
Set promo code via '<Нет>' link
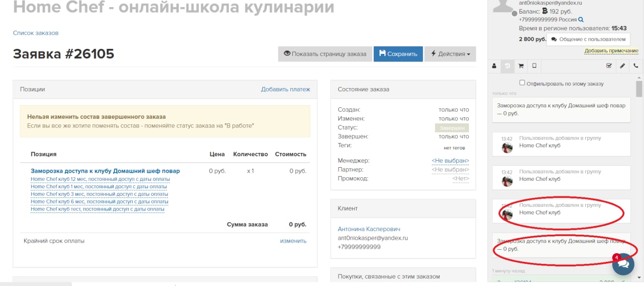[x=460, y=179]
